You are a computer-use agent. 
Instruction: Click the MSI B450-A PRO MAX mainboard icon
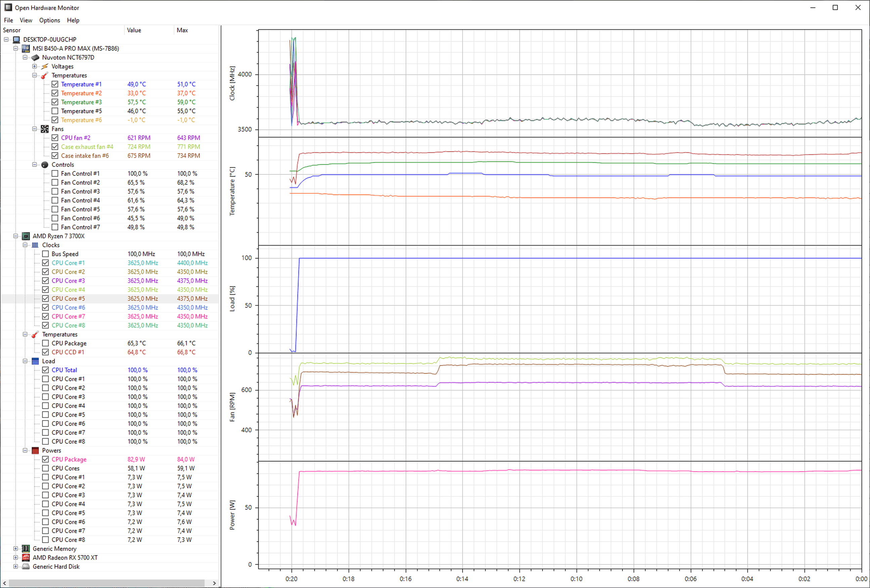[x=26, y=49]
